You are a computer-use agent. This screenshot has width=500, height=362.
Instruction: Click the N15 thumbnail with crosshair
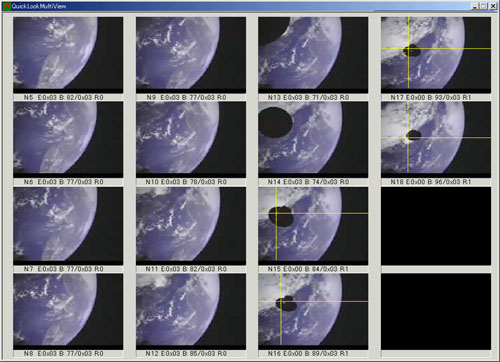point(313,226)
